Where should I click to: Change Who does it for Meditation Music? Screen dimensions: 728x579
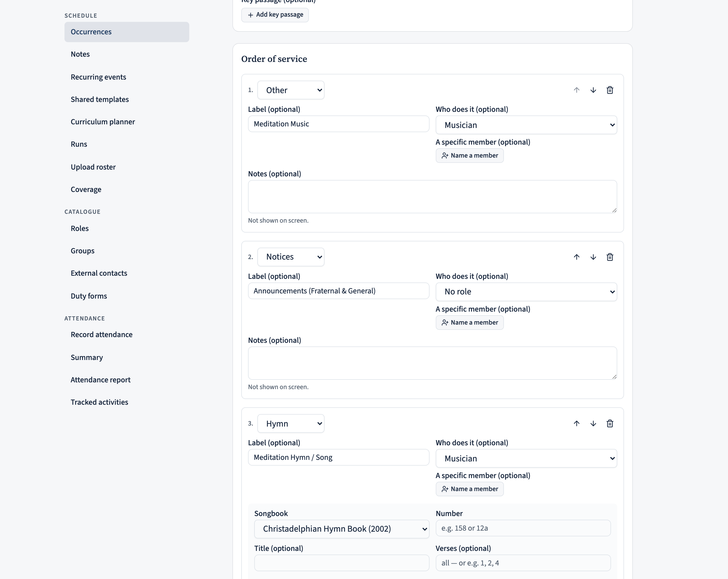(x=526, y=125)
